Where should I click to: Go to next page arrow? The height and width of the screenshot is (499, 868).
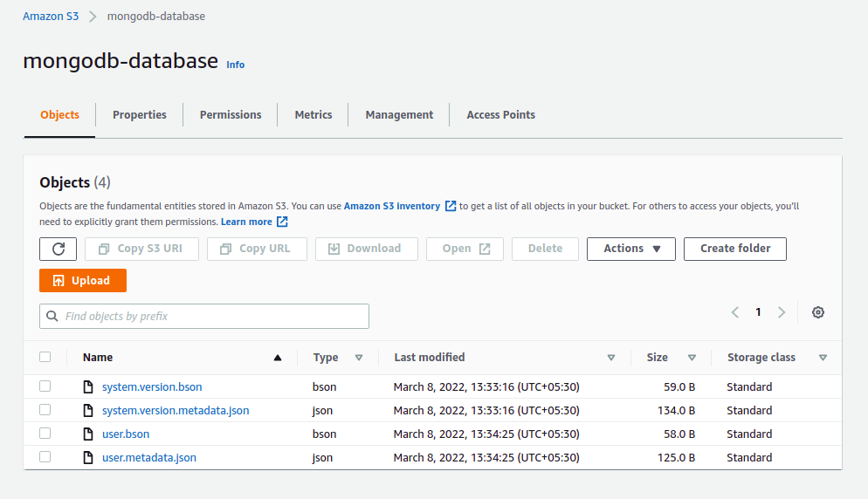coord(782,312)
